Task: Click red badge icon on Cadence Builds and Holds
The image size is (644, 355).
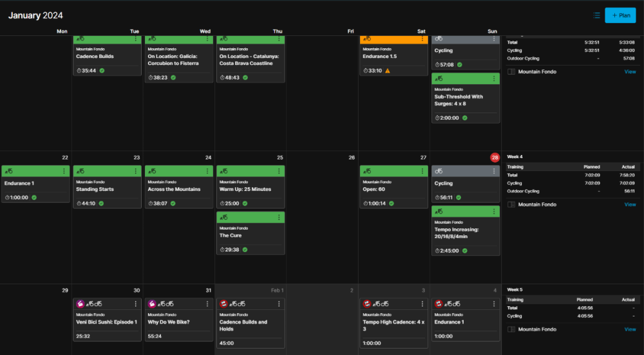Action: (223, 304)
